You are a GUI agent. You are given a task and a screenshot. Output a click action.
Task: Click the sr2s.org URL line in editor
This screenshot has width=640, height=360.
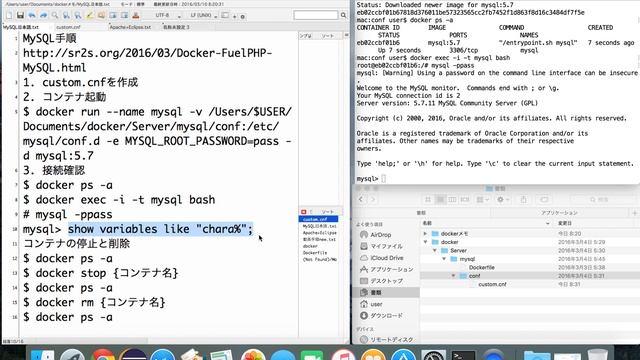[147, 60]
